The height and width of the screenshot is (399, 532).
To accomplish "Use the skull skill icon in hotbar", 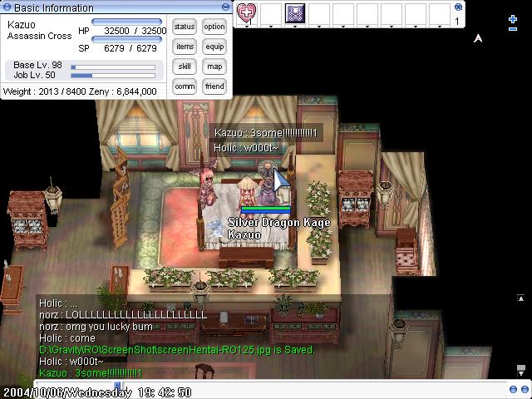I will [294, 13].
